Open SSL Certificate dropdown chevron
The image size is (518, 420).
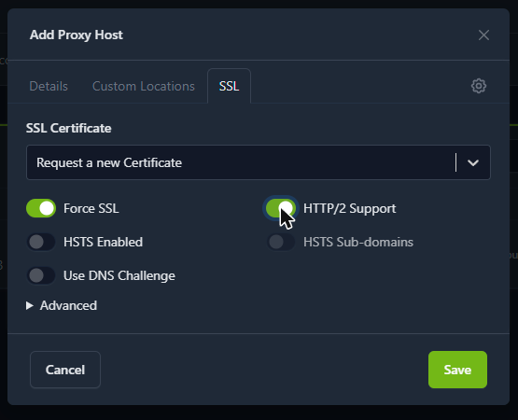click(473, 162)
